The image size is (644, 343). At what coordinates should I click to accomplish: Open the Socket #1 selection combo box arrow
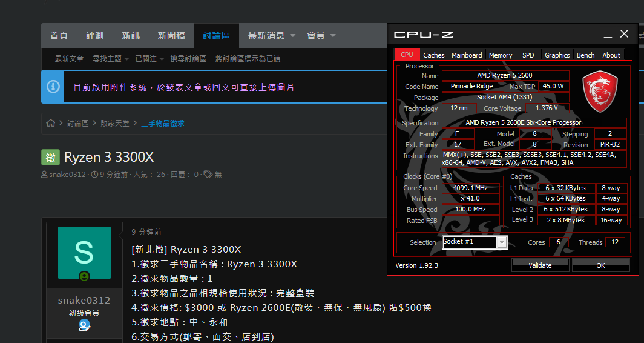[502, 242]
